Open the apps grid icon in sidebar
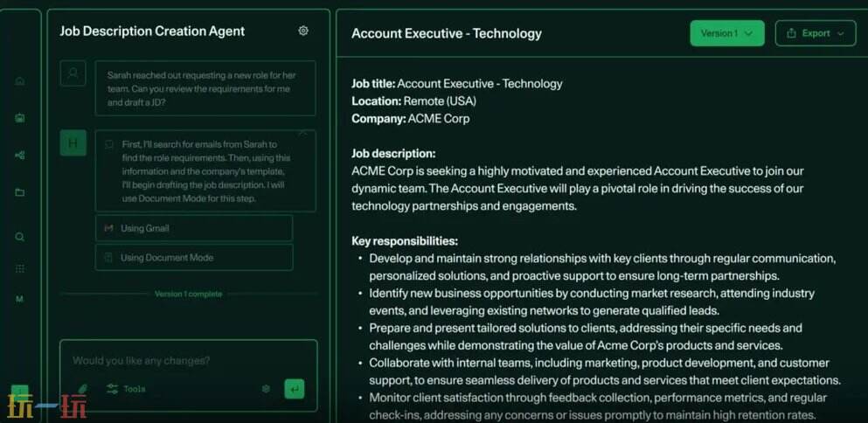The width and height of the screenshot is (868, 423). tap(20, 268)
